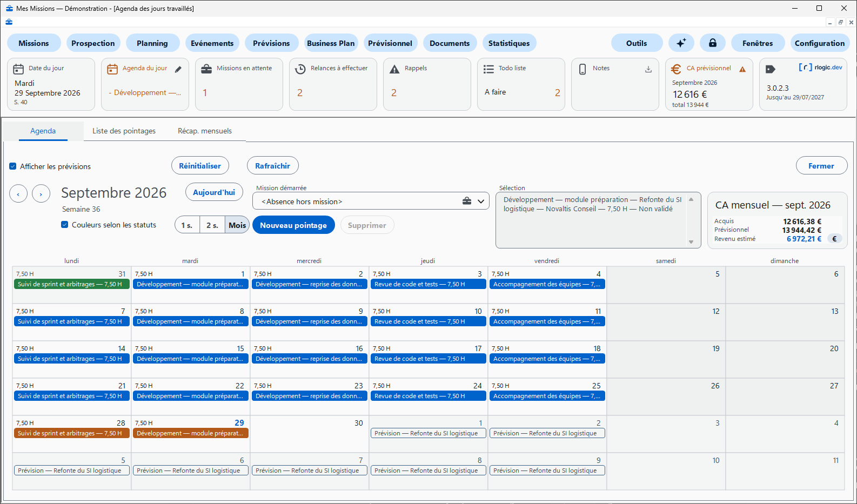
Task: Open the rlogic.dev logo link
Action: (821, 68)
